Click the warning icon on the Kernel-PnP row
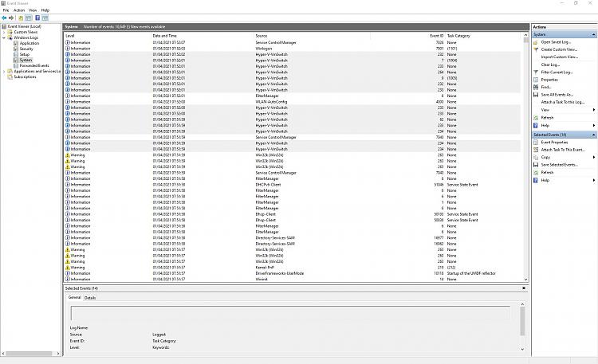 [68, 268]
